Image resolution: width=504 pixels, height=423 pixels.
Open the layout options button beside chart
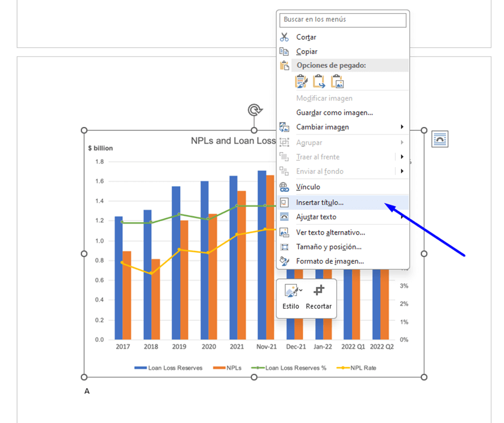[x=440, y=139]
